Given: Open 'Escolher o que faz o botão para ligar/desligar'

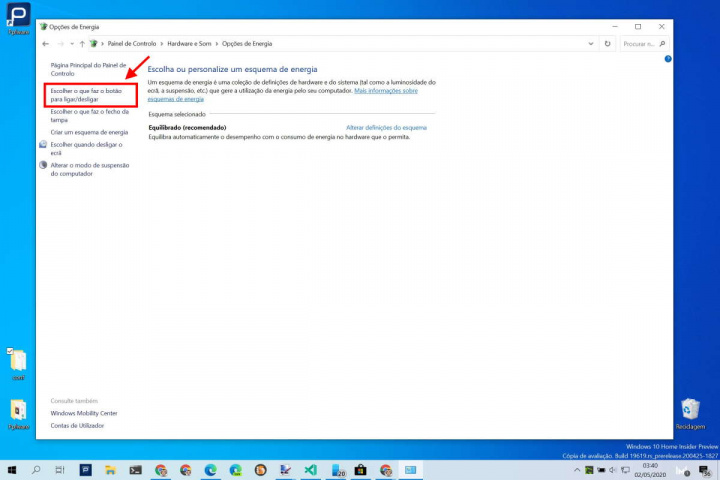Looking at the screenshot, I should (x=88, y=95).
